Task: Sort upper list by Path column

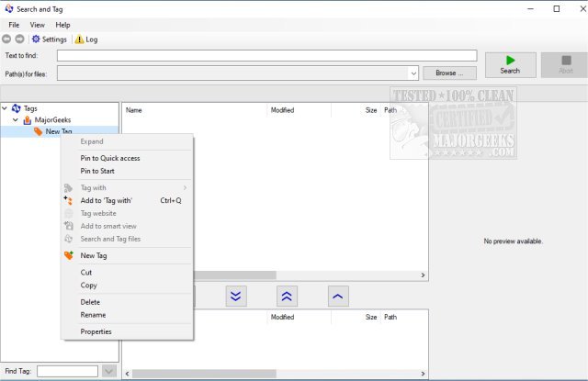Action: coord(404,110)
